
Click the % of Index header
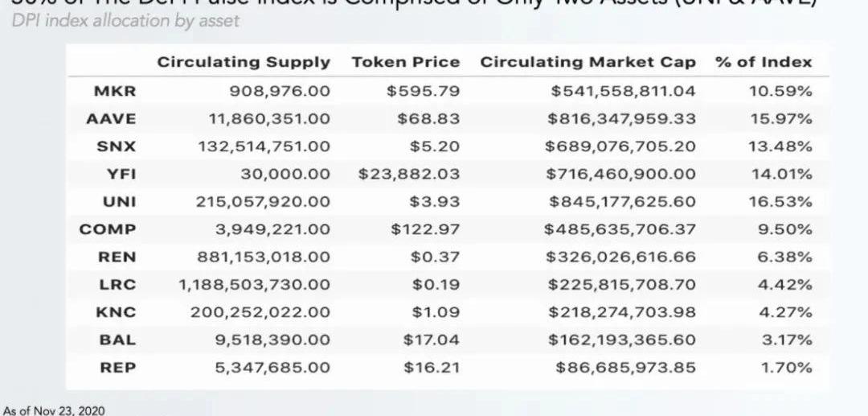(764, 62)
